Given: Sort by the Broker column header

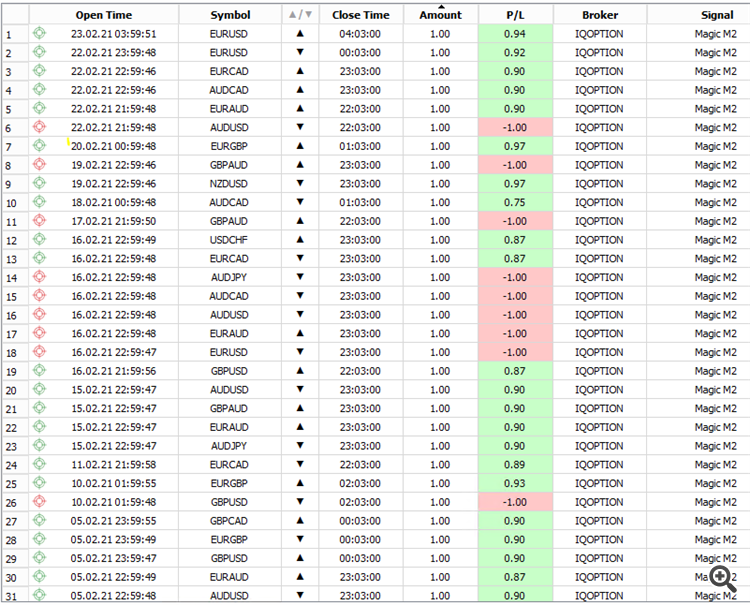Looking at the screenshot, I should pyautogui.click(x=600, y=15).
